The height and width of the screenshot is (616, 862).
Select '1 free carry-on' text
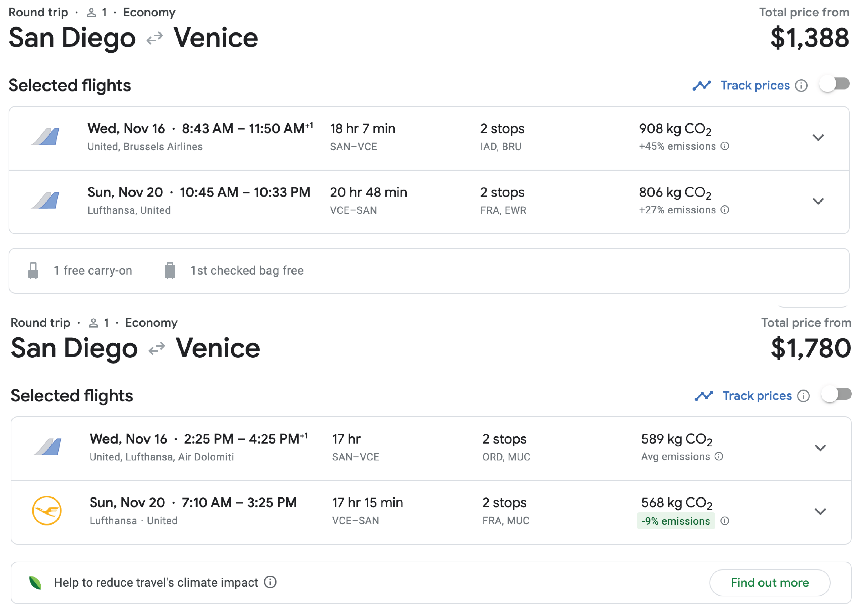93,270
